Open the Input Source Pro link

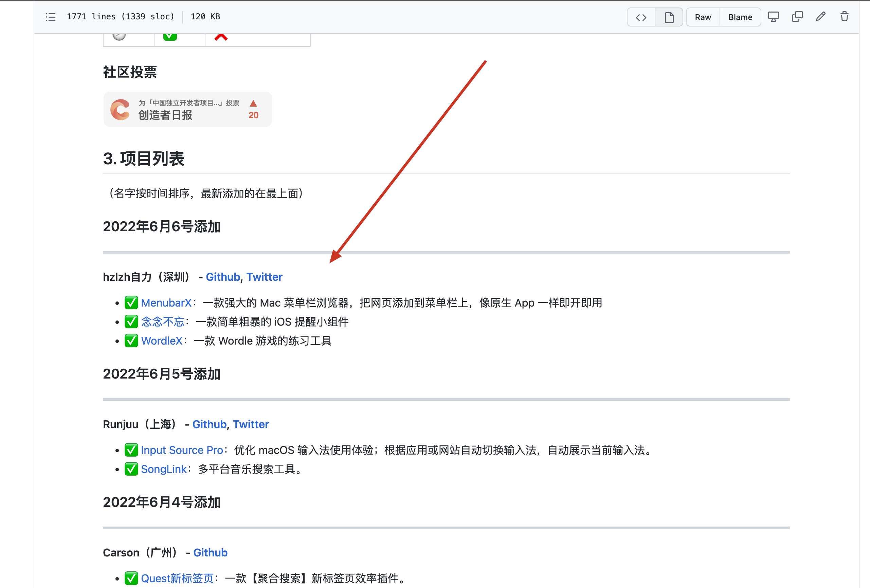[x=182, y=450]
